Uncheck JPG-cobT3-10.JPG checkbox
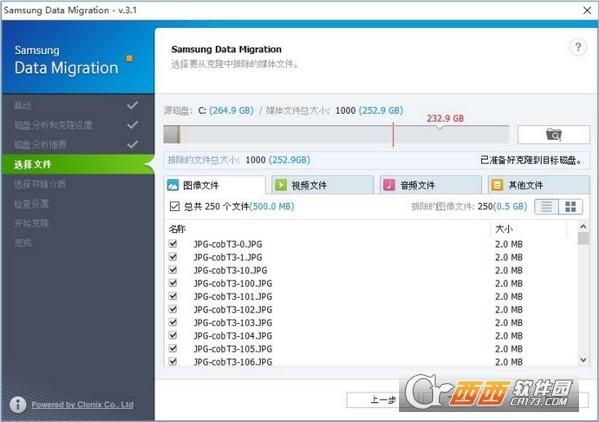This screenshot has width=599, height=422. tap(173, 270)
